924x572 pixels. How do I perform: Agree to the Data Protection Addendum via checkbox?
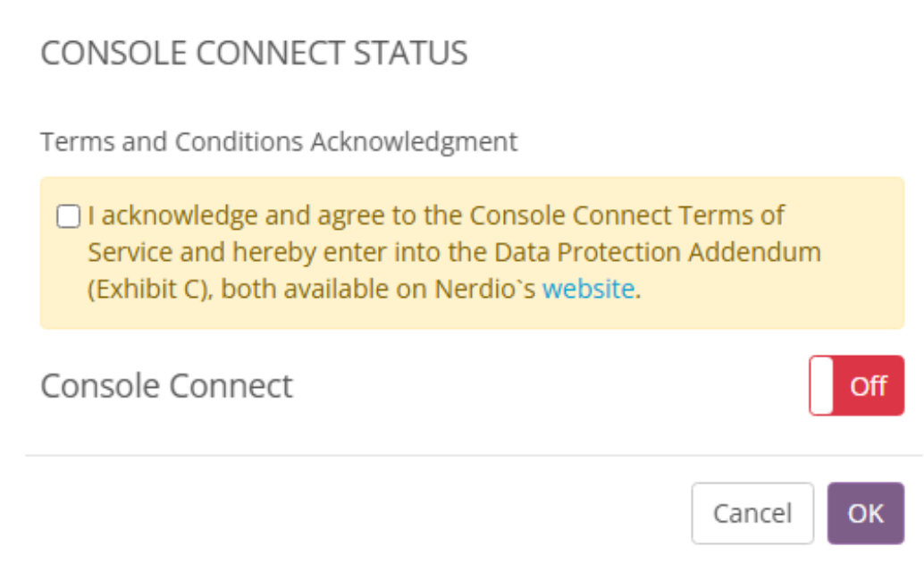click(68, 217)
